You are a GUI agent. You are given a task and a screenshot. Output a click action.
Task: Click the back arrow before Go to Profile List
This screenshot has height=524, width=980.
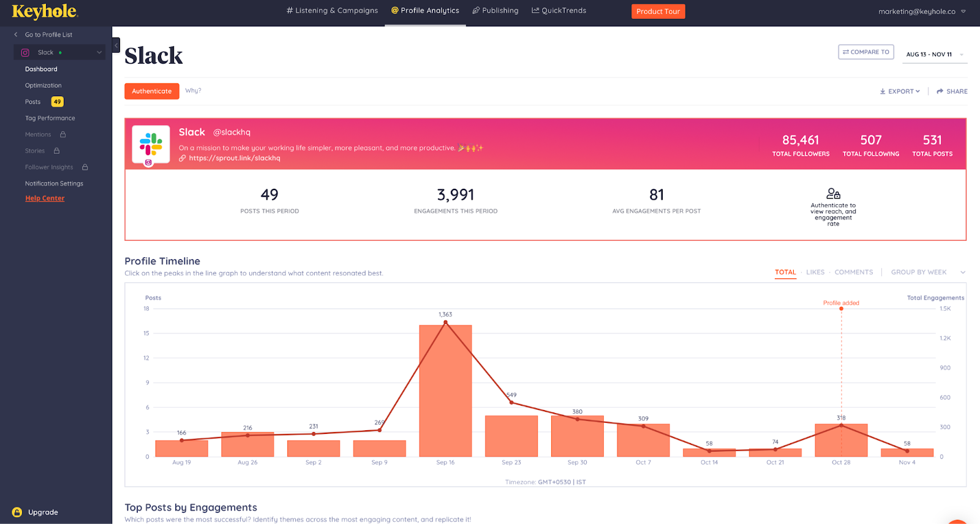[x=16, y=35]
